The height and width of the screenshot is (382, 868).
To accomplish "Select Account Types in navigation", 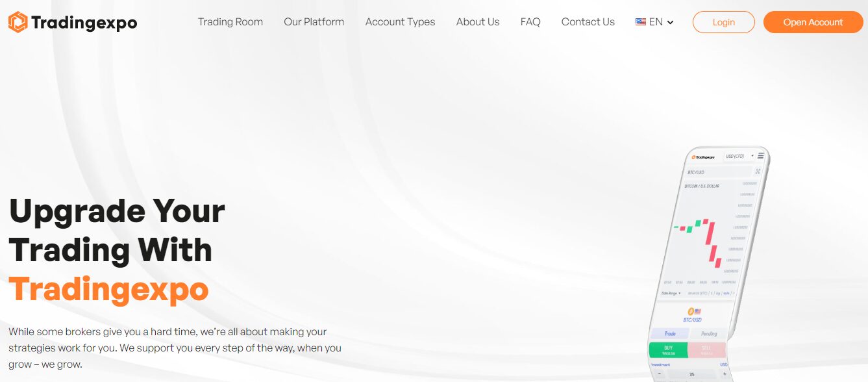I will (x=400, y=22).
